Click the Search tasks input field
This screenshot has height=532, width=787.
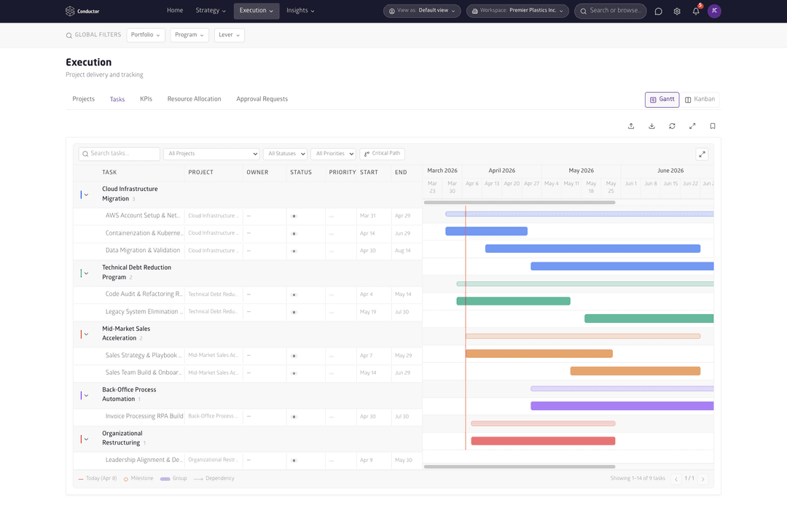(119, 154)
